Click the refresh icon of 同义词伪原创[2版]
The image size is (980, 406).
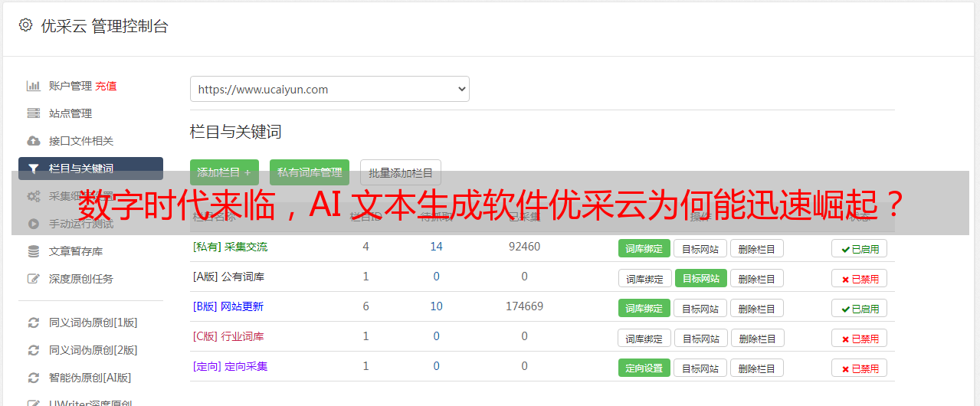(x=33, y=350)
